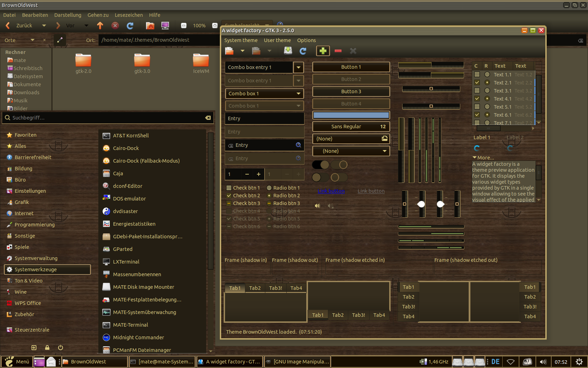Expand the More... disclosure triangle
This screenshot has height=368, width=588.
click(475, 158)
